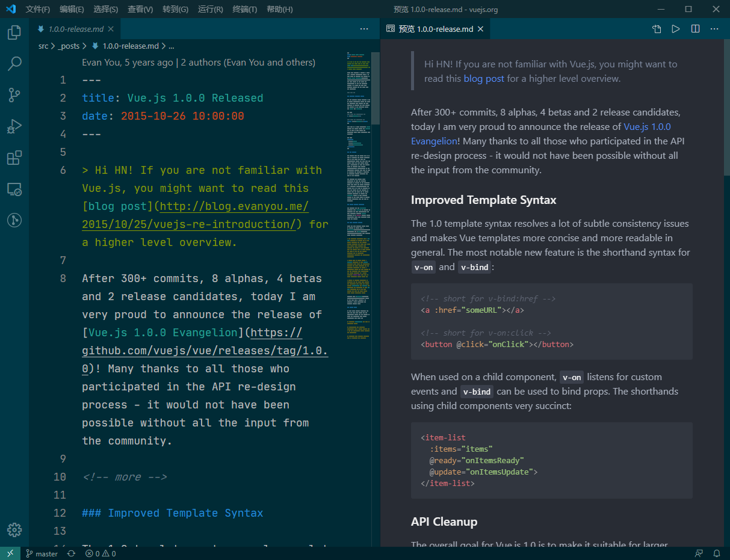The width and height of the screenshot is (730, 560).
Task: Click line number 8 in the gutter
Action: click(63, 278)
